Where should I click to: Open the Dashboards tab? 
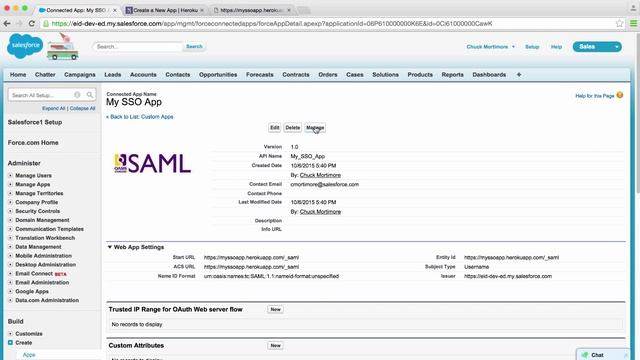(489, 75)
